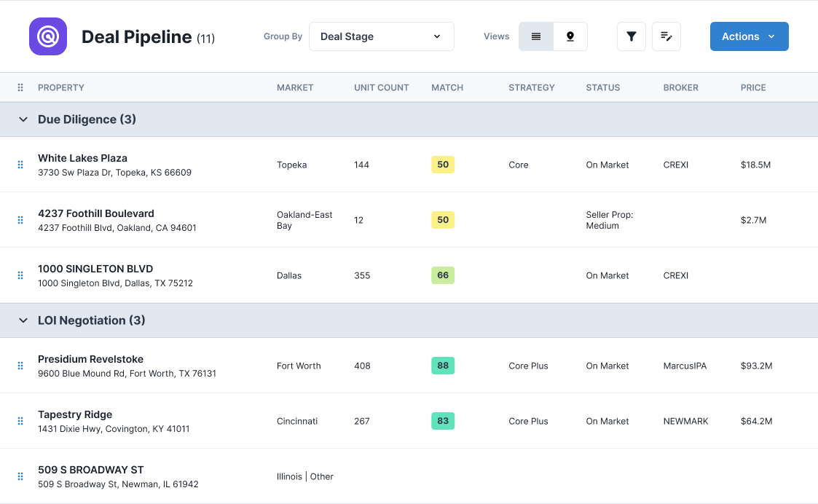This screenshot has height=504, width=818.
Task: Open the Actions dropdown menu
Action: pos(749,36)
